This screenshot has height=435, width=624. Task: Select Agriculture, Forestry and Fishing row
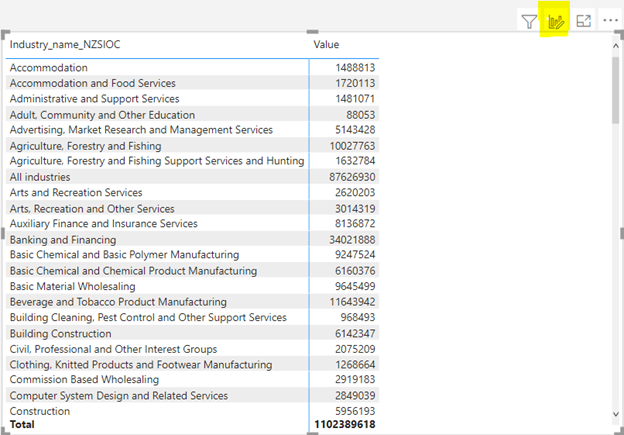[x=192, y=146]
